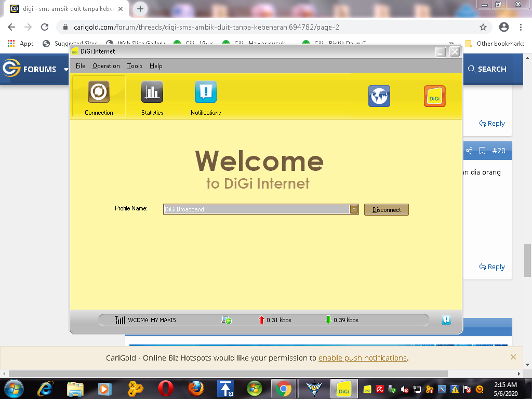532x399 pixels.
Task: Launch Internet Explorer from the taskbar
Action: [x=46, y=389]
